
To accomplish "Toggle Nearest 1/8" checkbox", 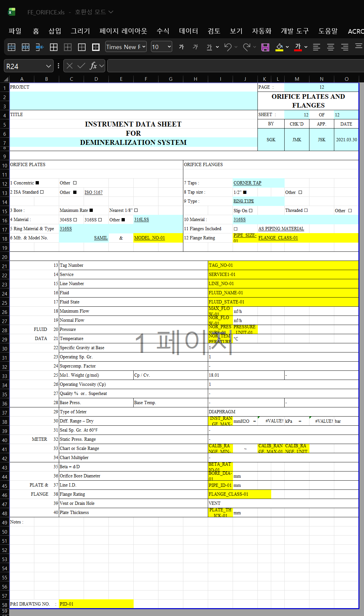I will (x=136, y=210).
